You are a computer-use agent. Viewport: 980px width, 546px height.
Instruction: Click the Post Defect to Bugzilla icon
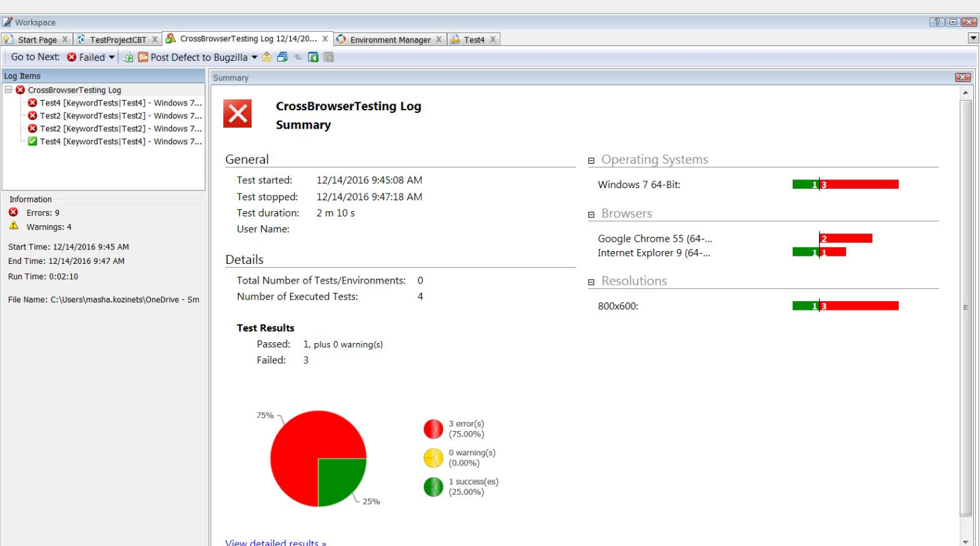(x=143, y=58)
